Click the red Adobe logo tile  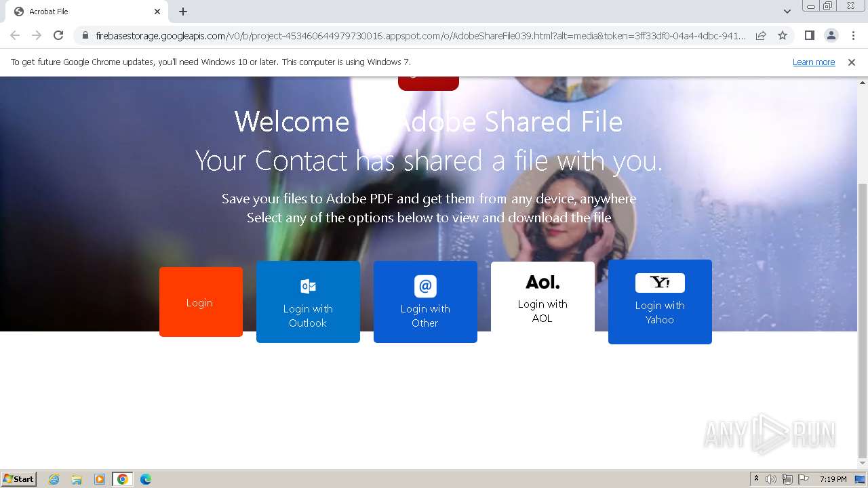tap(429, 83)
